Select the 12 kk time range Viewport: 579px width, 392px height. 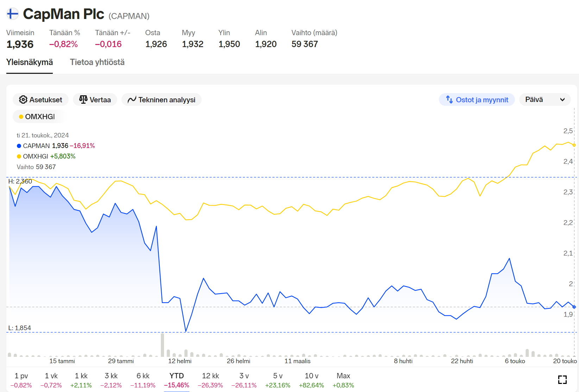[210, 380]
